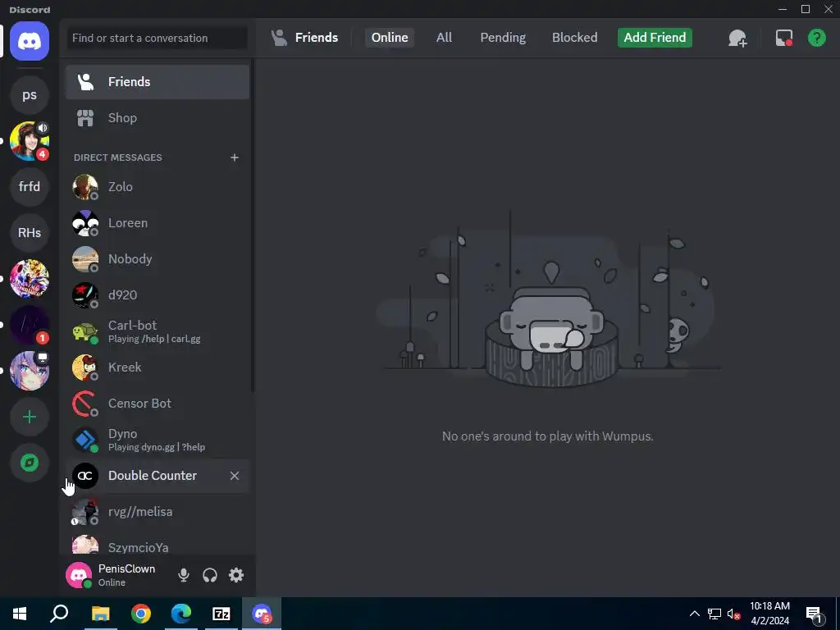Click the Add a Server plus icon
Screen dimensions: 840x630
tap(30, 417)
